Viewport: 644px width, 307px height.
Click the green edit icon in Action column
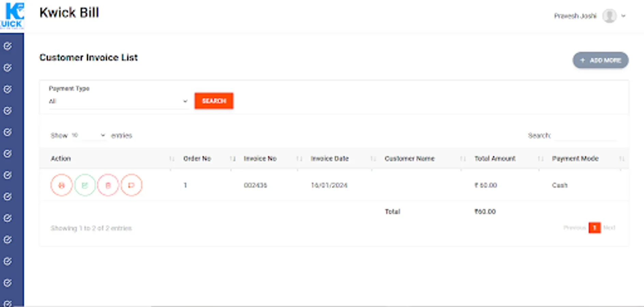coord(85,185)
